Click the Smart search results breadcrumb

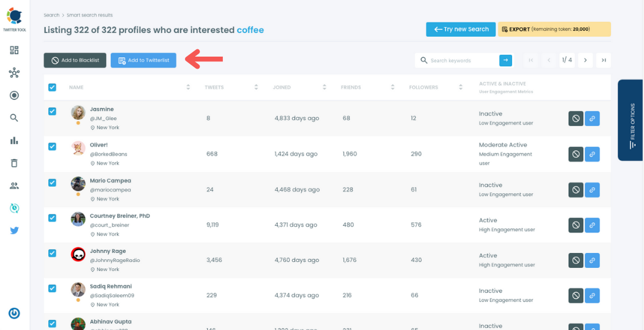(x=90, y=15)
